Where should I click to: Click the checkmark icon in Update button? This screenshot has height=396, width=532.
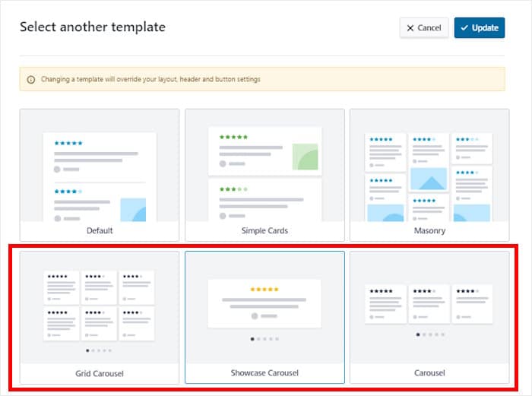[x=464, y=28]
